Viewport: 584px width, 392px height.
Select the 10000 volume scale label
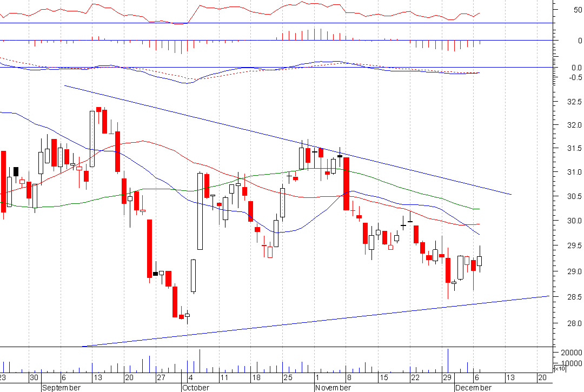pyautogui.click(x=572, y=363)
